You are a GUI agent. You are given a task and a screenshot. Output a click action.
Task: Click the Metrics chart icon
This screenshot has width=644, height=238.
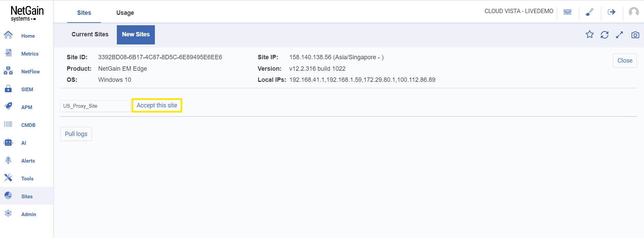pos(8,53)
